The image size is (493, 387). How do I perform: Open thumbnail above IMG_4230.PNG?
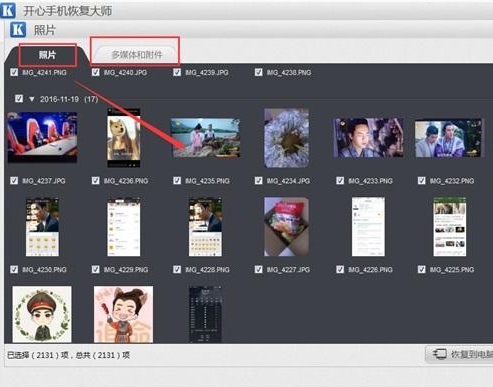pos(42,227)
